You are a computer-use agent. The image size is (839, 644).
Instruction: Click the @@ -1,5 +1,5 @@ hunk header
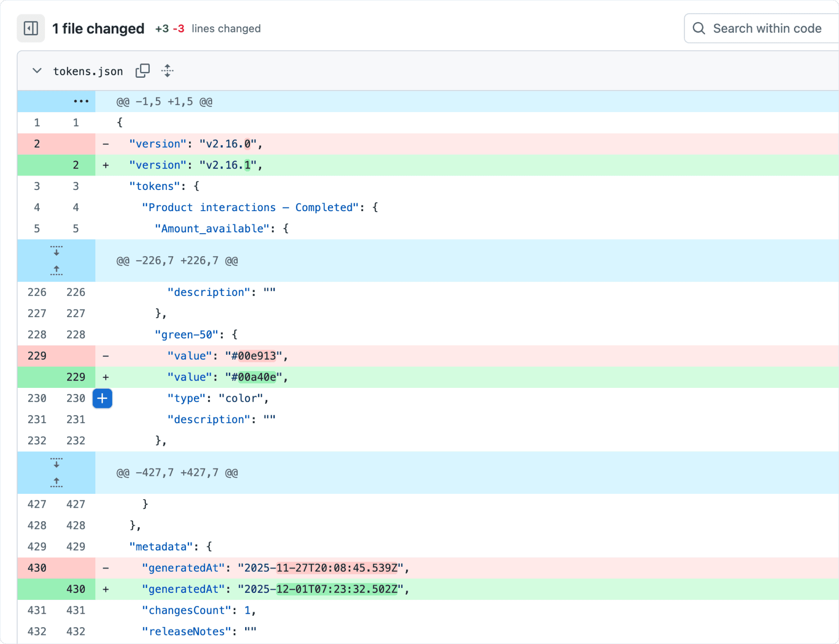pos(165,102)
